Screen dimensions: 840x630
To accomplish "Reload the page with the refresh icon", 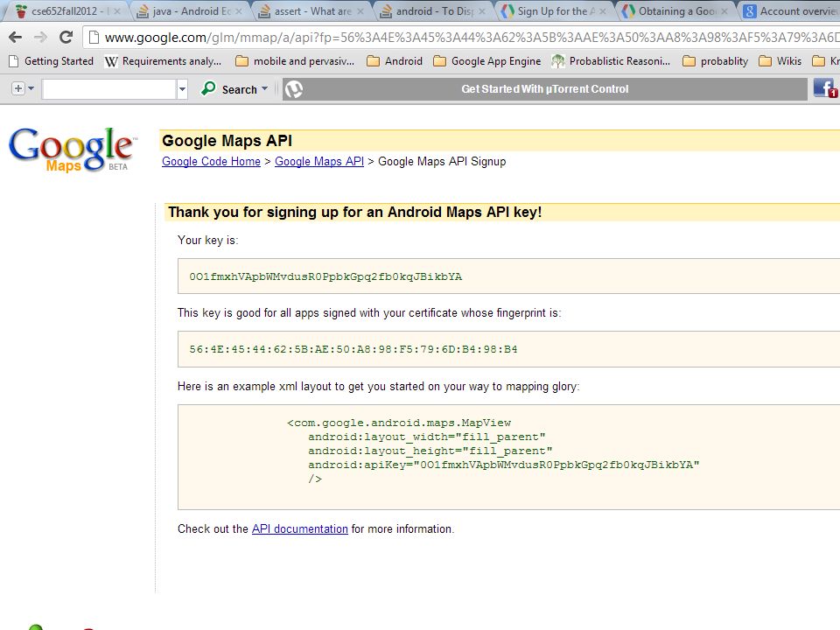I will click(66, 37).
